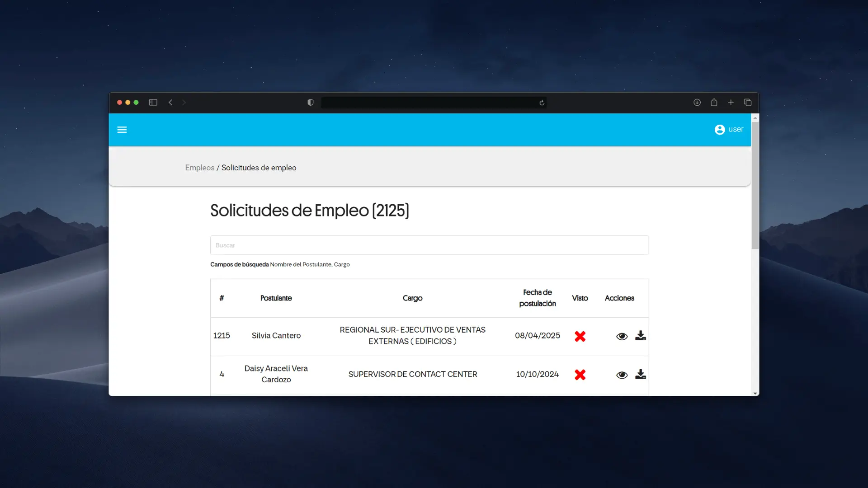Image resolution: width=868 pixels, height=488 pixels.
Task: Click the Solicitudes de empleo breadcrumb entry
Action: (259, 168)
